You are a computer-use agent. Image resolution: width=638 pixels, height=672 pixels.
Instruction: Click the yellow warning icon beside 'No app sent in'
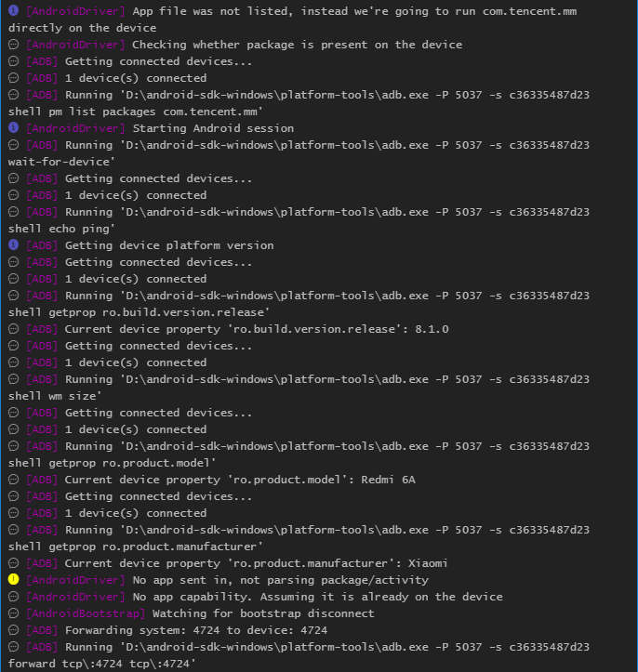pos(13,579)
